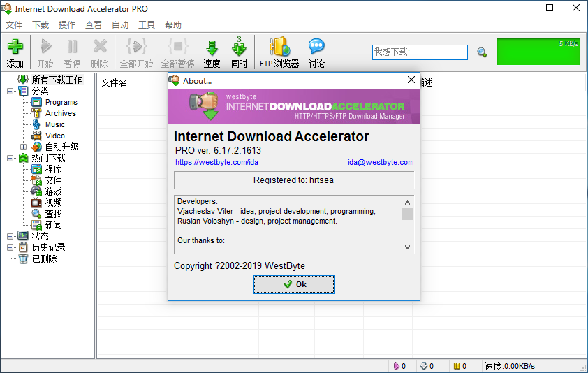Open the 下载 menu
The image size is (588, 373).
[41, 24]
